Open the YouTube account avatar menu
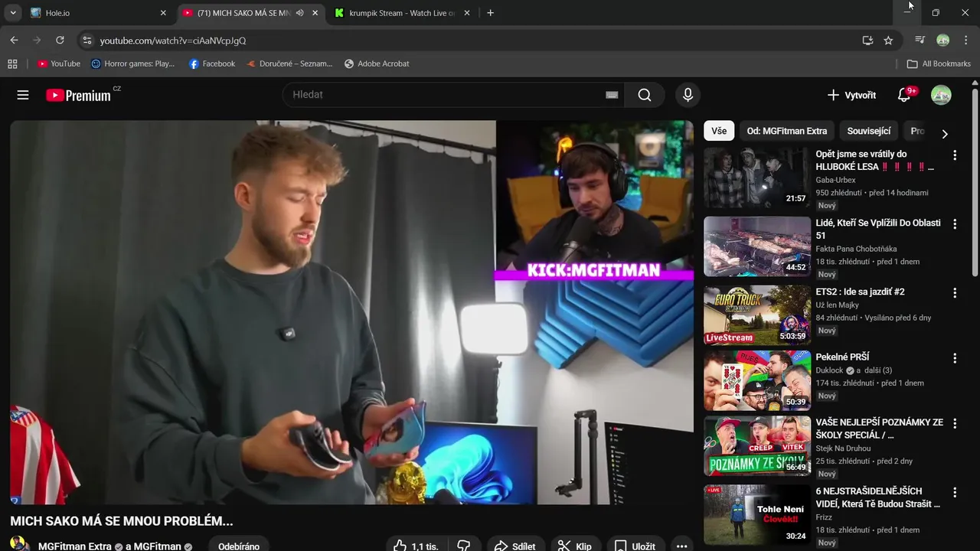980x551 pixels. pyautogui.click(x=941, y=95)
